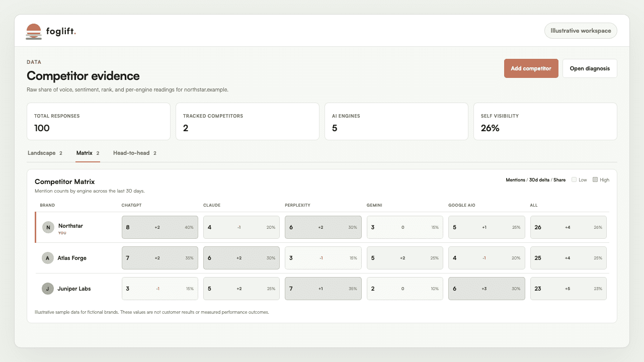Select Juniper Labs' Gemini cell showing 2

(405, 289)
